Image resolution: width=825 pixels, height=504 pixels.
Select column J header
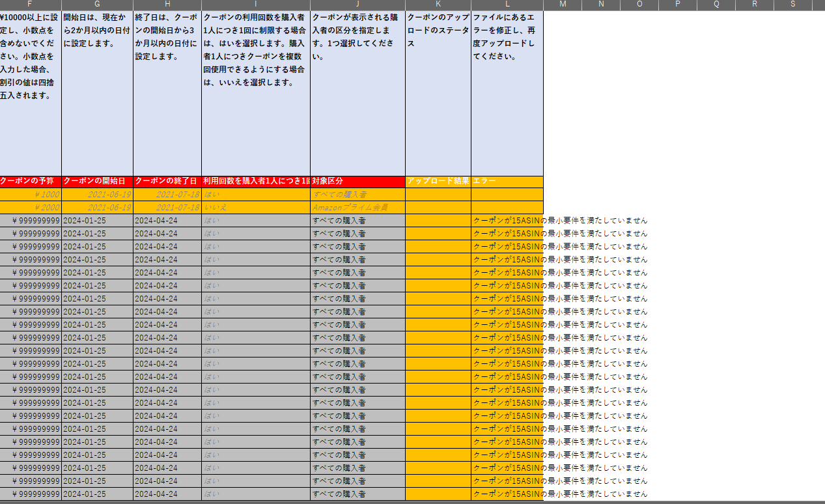(x=357, y=5)
